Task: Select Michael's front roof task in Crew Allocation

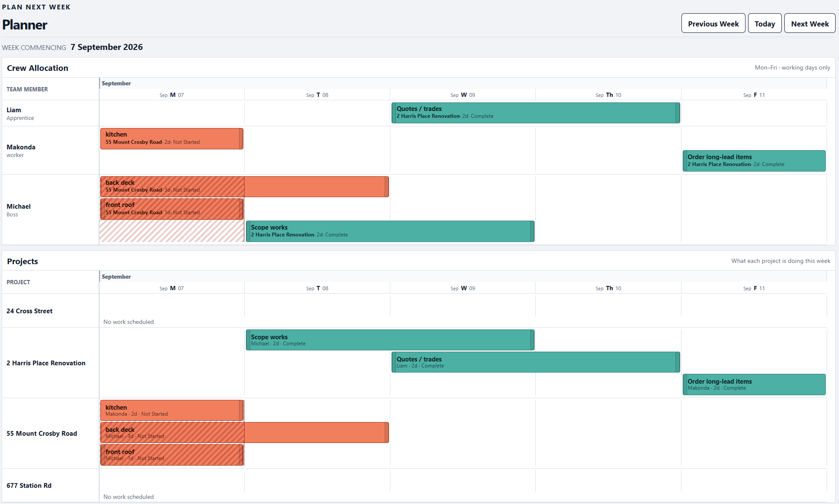Action: 172,209
